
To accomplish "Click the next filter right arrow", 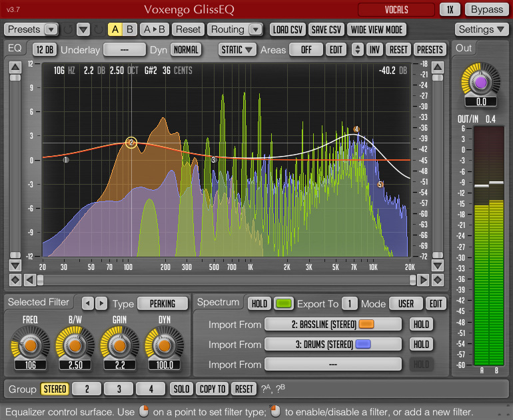I will click(101, 303).
